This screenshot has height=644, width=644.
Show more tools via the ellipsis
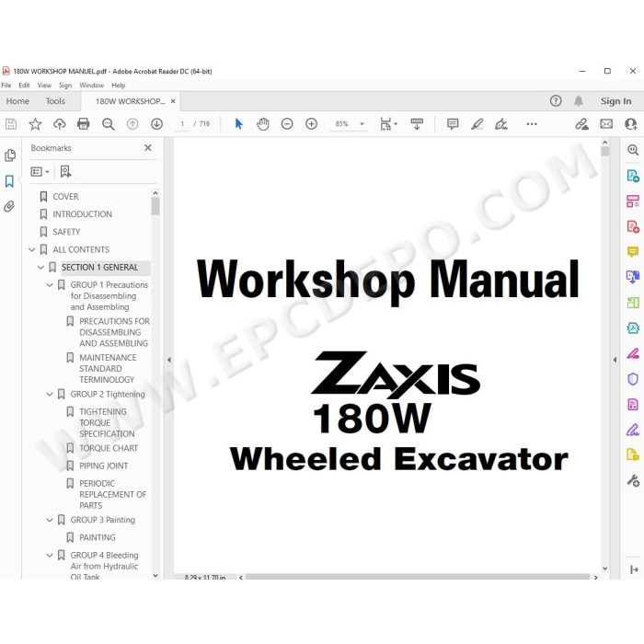tap(532, 124)
